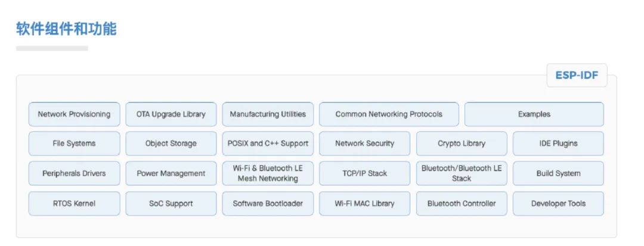This screenshot has width=644, height=246.
Task: Click the Software Bootloader box
Action: point(268,204)
